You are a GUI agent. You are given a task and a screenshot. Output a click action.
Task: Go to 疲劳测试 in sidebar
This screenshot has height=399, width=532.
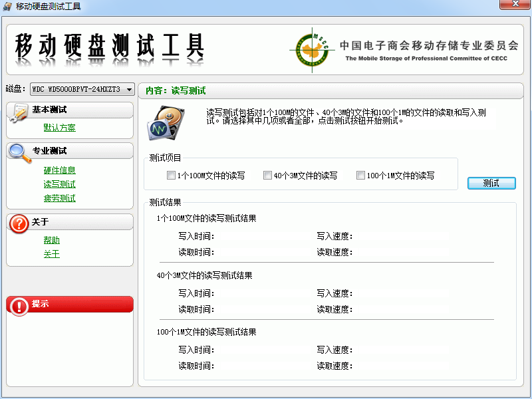coord(59,198)
